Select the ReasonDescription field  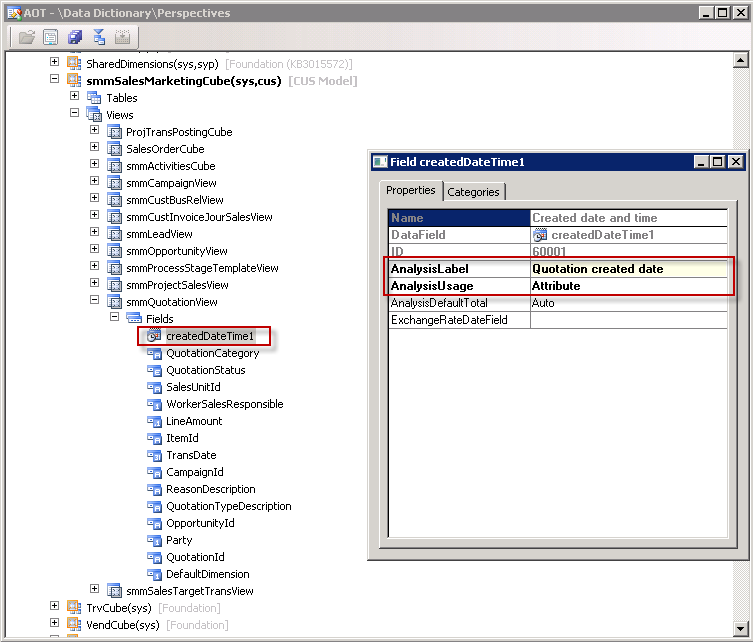click(x=211, y=489)
